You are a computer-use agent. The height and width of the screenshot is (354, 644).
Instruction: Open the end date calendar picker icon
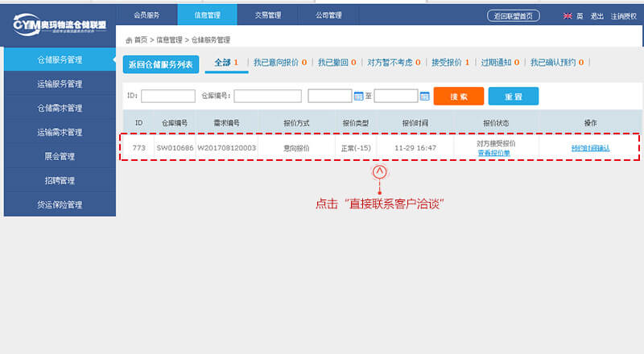tap(424, 96)
